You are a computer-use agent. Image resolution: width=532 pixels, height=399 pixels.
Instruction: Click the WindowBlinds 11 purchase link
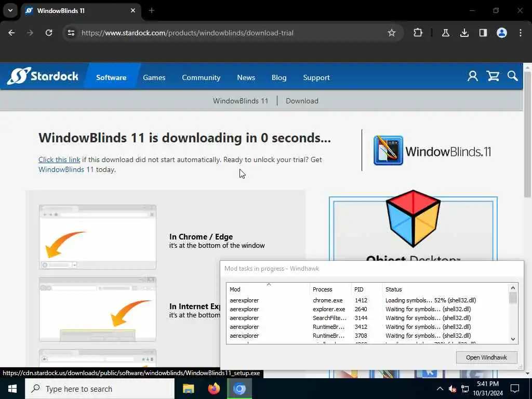[66, 169]
